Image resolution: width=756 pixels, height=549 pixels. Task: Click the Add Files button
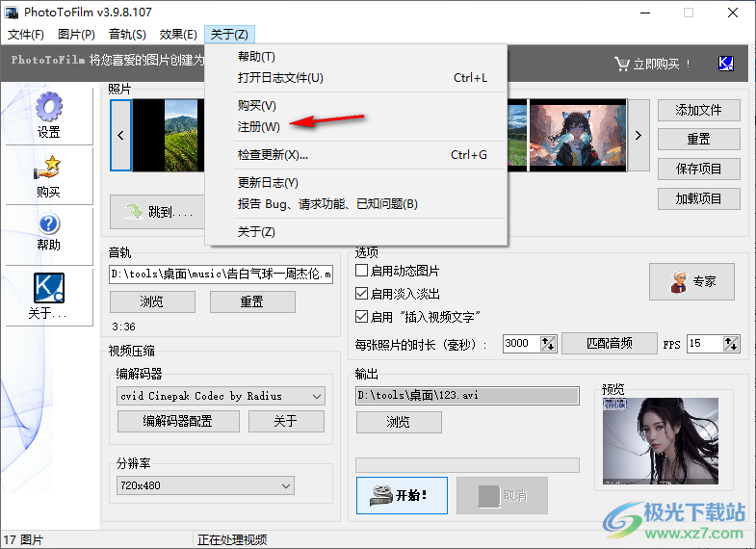click(698, 111)
